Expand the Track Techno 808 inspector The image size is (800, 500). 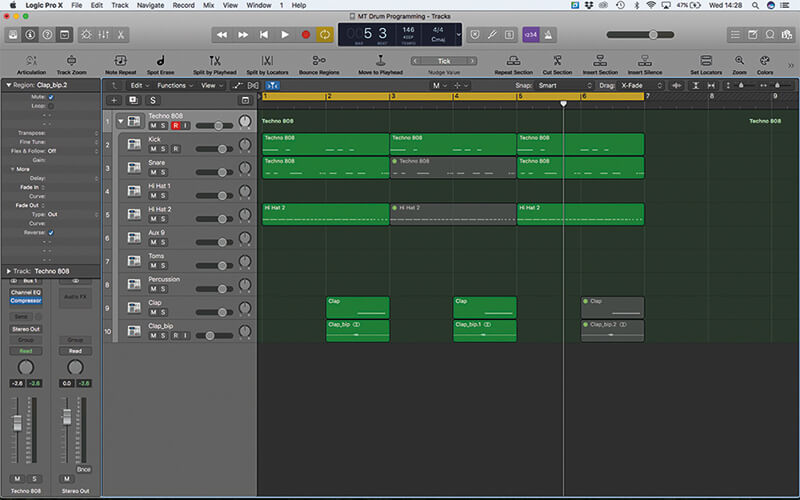click(x=8, y=271)
